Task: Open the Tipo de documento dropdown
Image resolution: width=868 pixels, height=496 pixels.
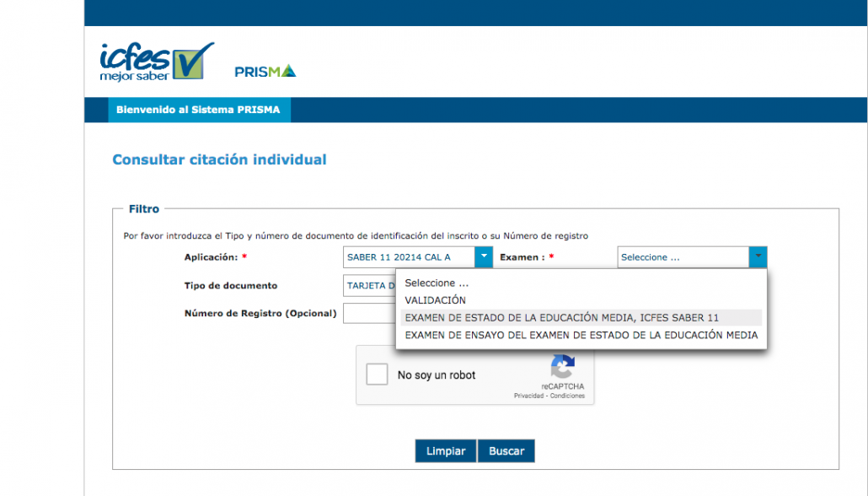Action: (369, 286)
